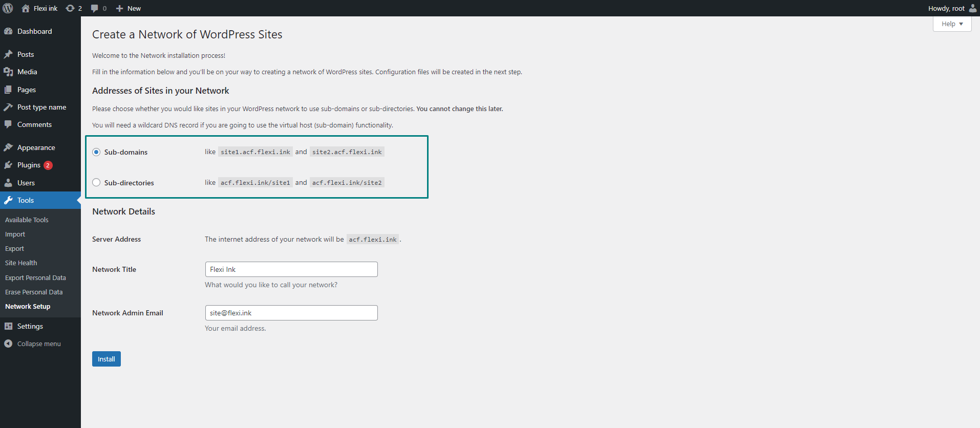
Task: Click the Users person icon
Action: pyautogui.click(x=8, y=183)
